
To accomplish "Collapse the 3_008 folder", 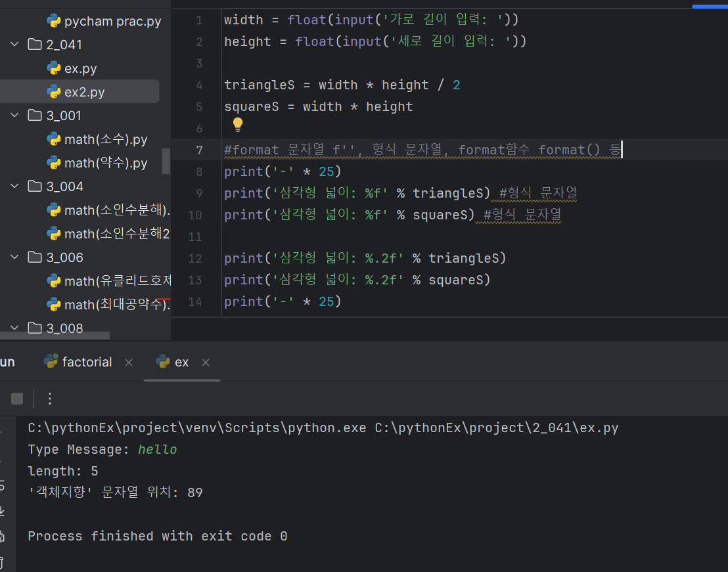I will click(x=15, y=328).
